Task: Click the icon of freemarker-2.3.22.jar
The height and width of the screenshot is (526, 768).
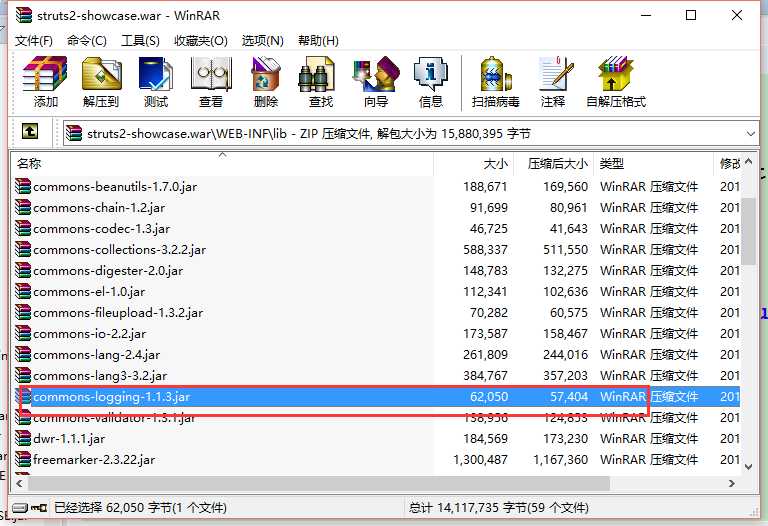Action: pyautogui.click(x=23, y=459)
